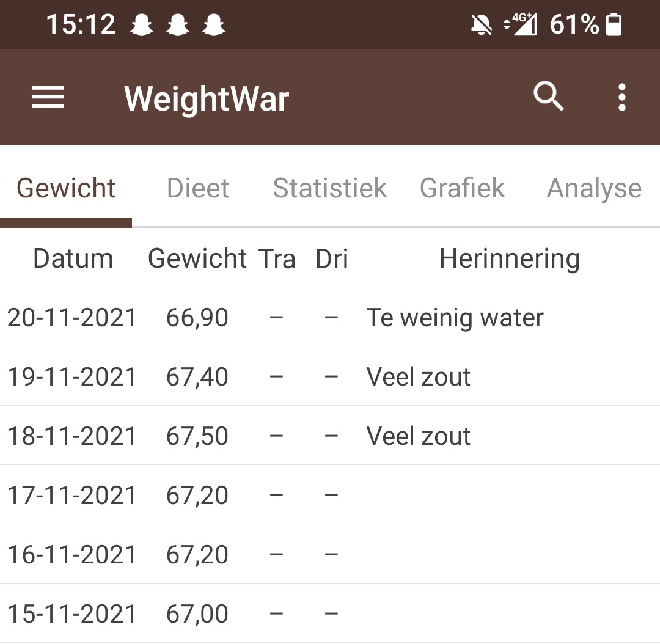
Task: Show the Grafiek tab
Action: click(x=462, y=188)
